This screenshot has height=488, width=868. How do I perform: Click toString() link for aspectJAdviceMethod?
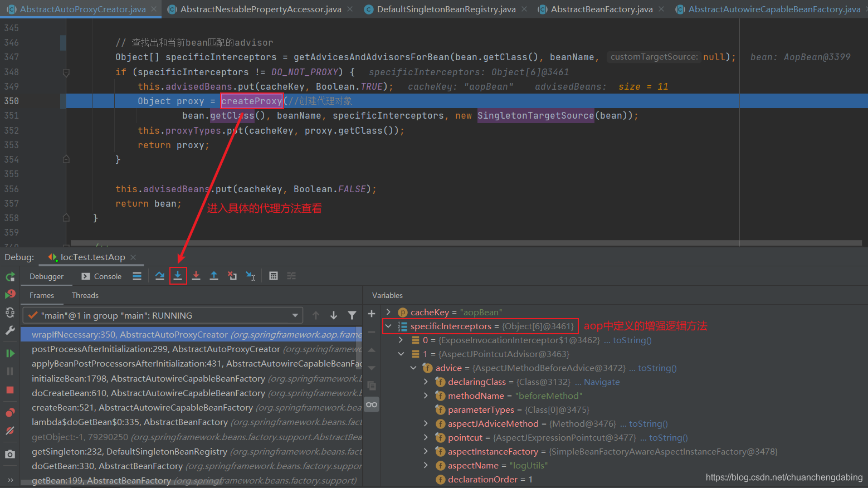pos(648,423)
